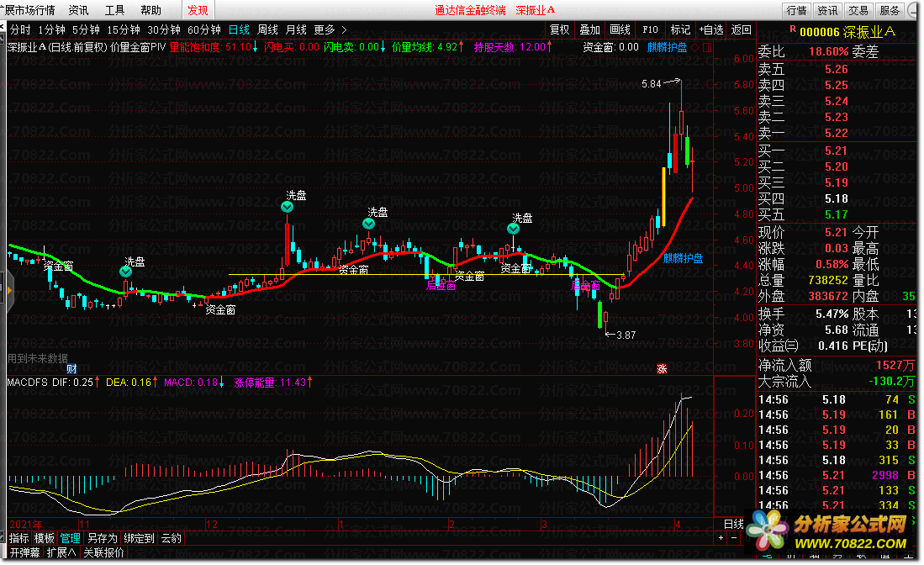Toggle 开弹幕 bullet comments
This screenshot has width=924, height=565.
(24, 552)
